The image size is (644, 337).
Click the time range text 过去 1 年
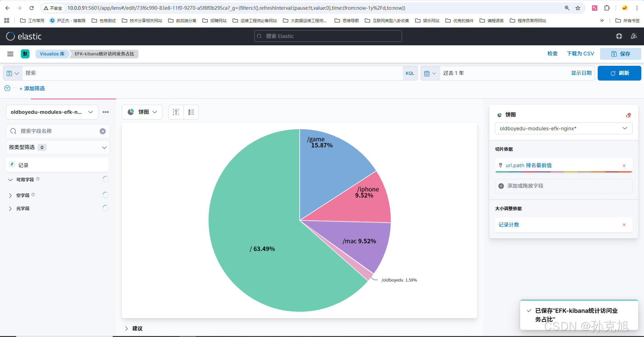coord(453,73)
